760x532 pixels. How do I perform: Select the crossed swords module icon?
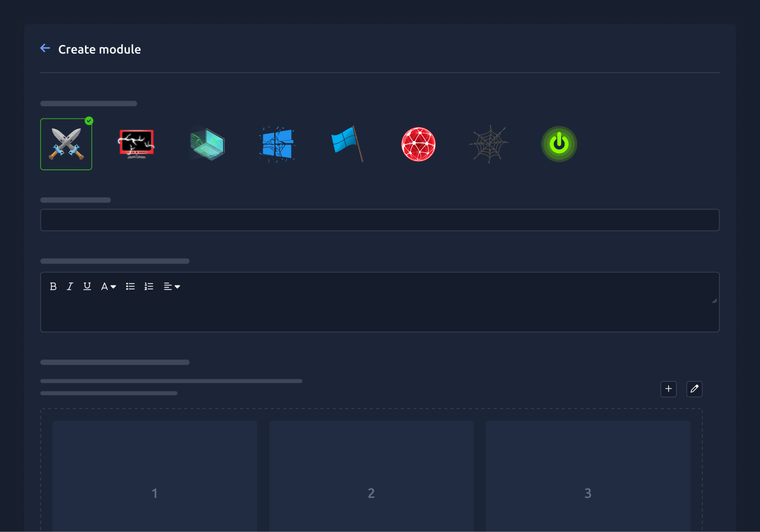coord(66,144)
